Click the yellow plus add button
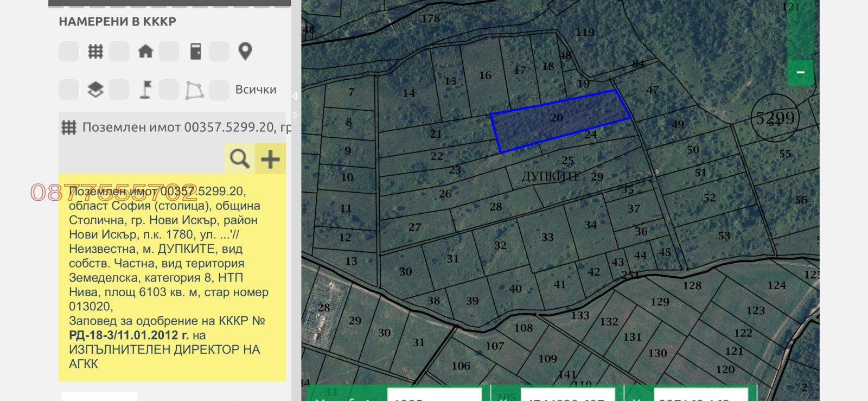 [270, 159]
